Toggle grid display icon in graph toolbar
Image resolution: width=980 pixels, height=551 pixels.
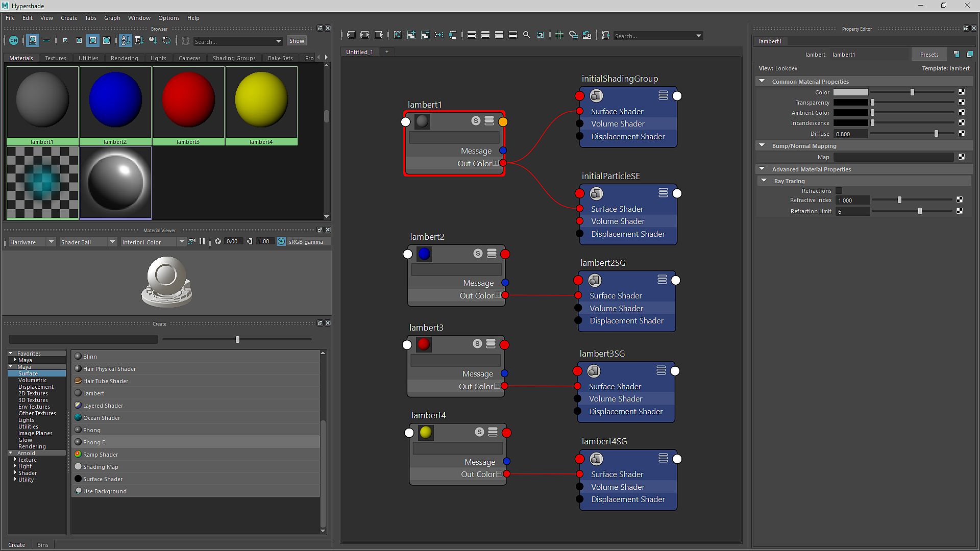point(559,35)
